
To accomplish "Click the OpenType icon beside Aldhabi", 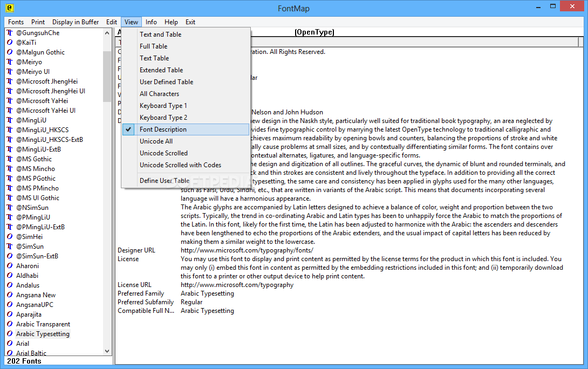I will click(x=10, y=275).
